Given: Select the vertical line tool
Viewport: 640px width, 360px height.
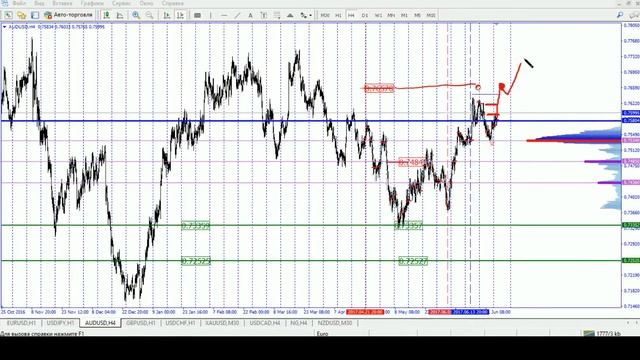Looking at the screenshot, I should [211, 15].
